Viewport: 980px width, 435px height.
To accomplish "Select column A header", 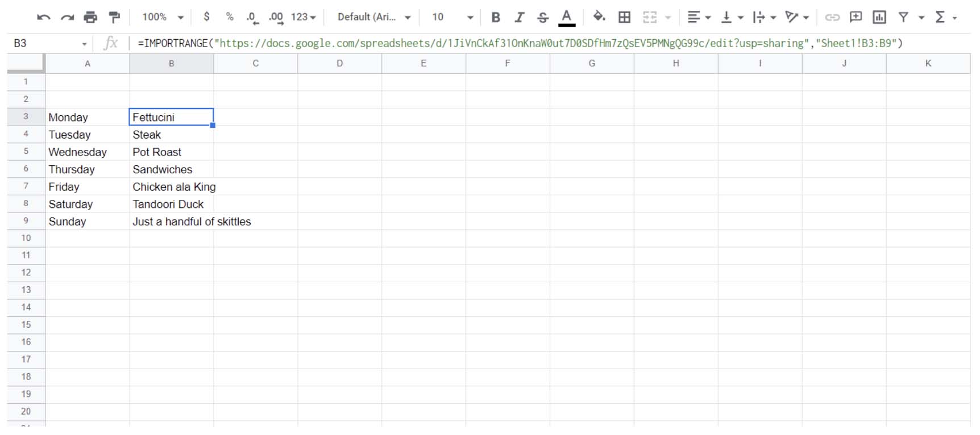I will click(x=88, y=64).
